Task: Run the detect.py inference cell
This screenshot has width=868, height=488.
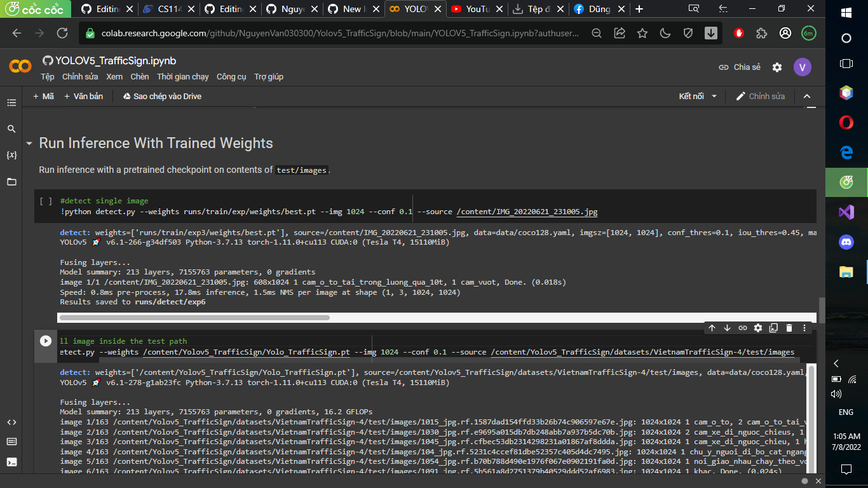Action: coord(45,341)
